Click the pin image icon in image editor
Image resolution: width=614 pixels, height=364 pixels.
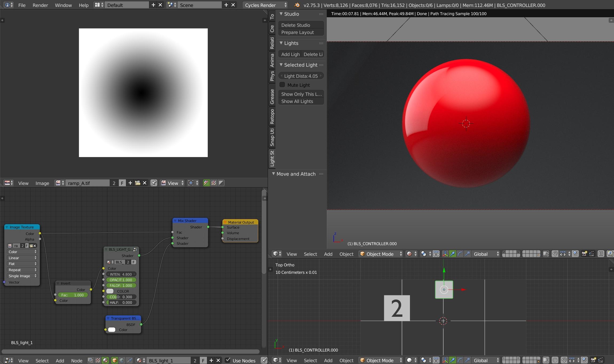(x=154, y=183)
